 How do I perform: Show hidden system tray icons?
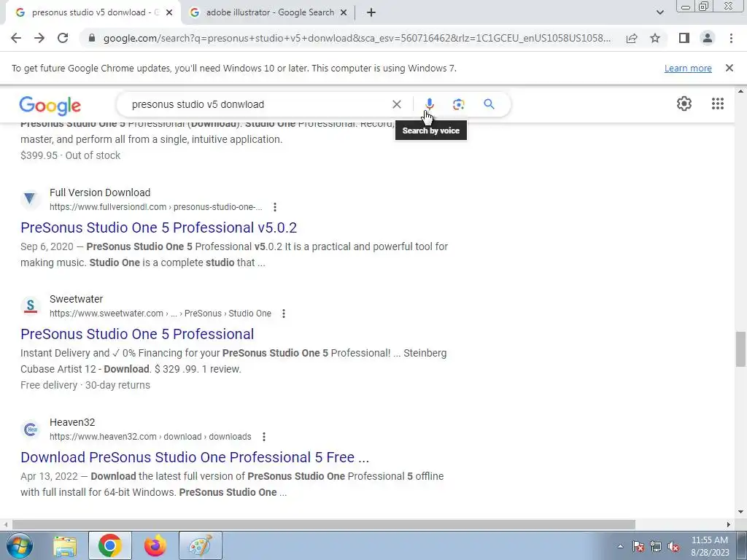[x=620, y=546]
